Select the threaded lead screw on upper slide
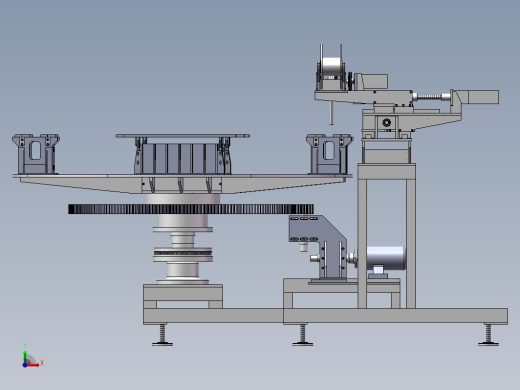Image resolution: width=520 pixels, height=390 pixels. [x=430, y=97]
